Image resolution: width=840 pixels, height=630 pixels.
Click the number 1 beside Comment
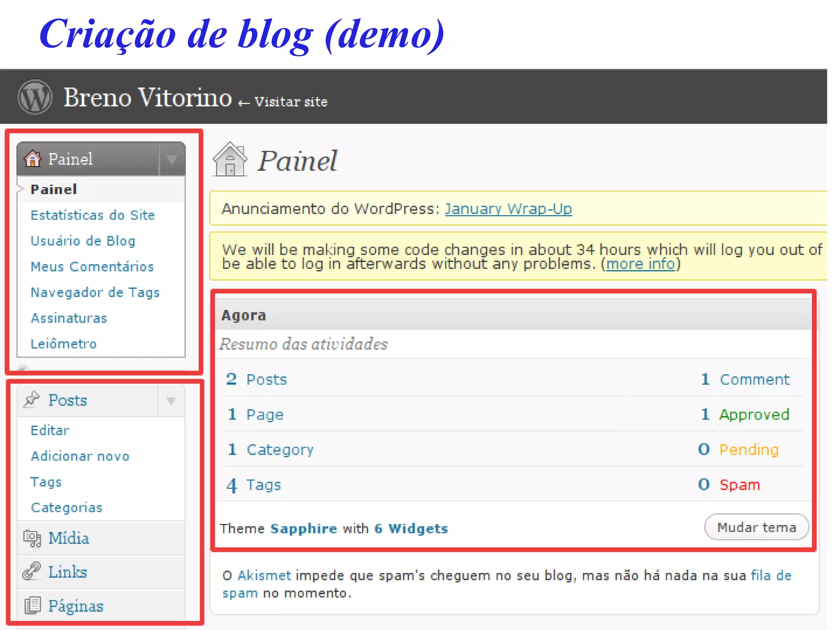705,379
